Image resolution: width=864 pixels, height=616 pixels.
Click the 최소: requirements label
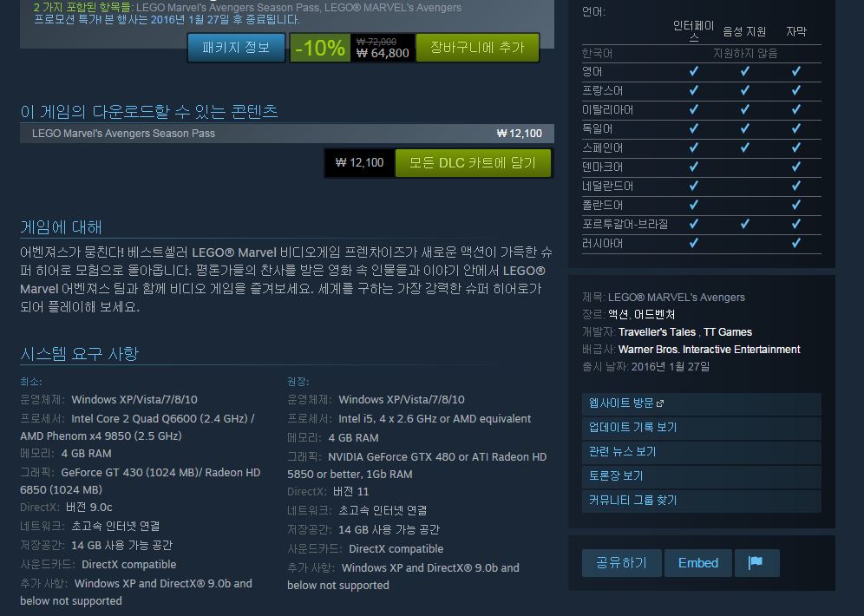pos(31,381)
